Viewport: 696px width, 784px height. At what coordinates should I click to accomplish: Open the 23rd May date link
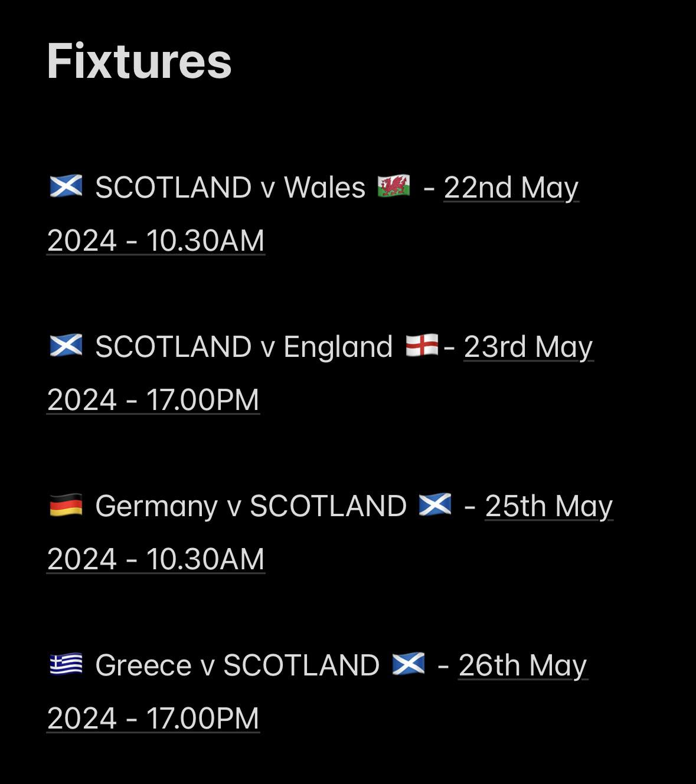[528, 347]
